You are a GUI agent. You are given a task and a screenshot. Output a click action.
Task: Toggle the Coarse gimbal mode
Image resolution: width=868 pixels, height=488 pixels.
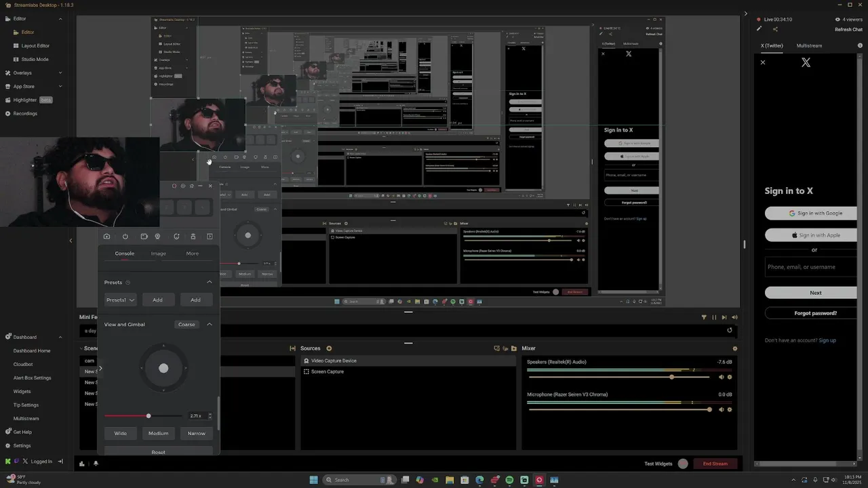[x=186, y=325]
